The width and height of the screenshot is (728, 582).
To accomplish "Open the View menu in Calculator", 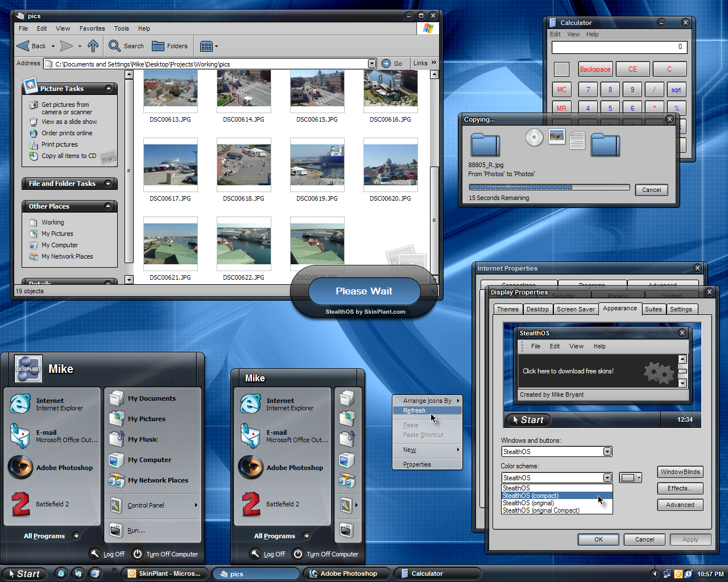I will pyautogui.click(x=573, y=34).
